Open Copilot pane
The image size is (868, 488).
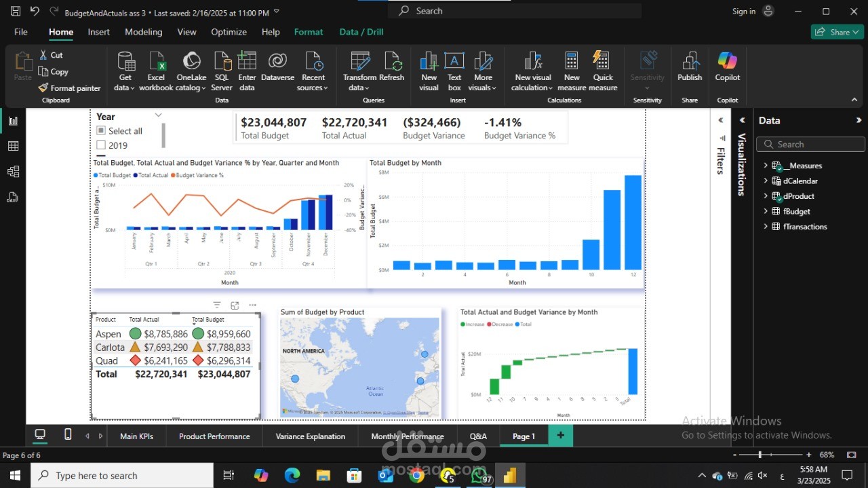(727, 67)
